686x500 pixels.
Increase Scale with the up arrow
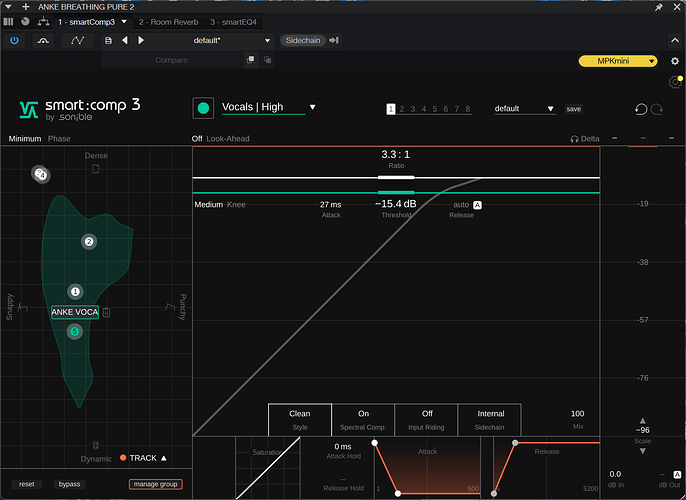coord(643,420)
